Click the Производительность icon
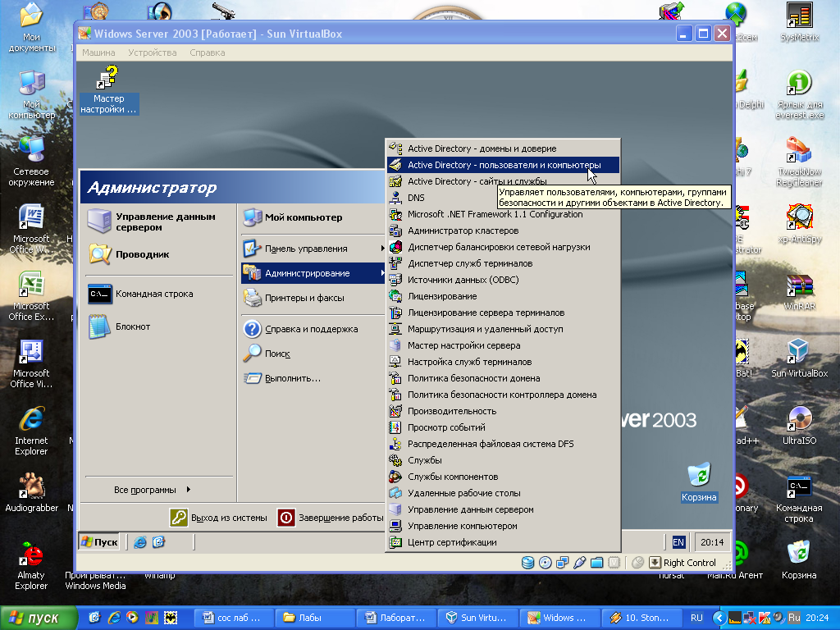The height and width of the screenshot is (630, 840). pos(395,411)
